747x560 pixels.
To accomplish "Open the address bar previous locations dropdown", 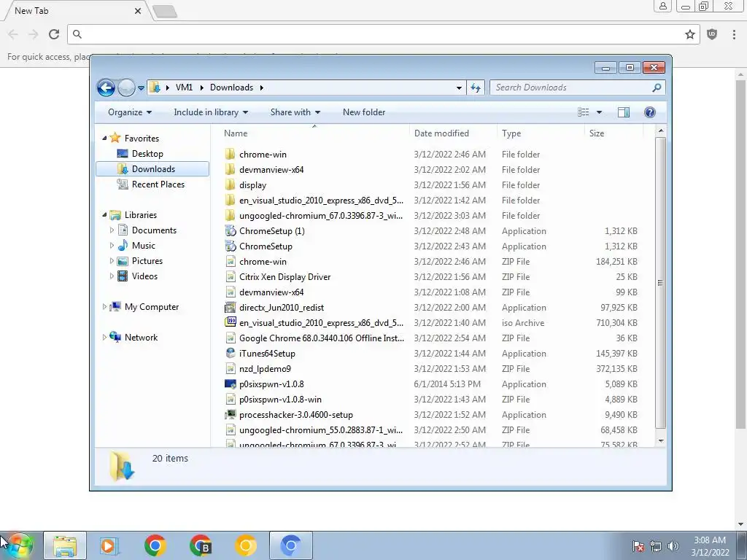I will [x=459, y=87].
